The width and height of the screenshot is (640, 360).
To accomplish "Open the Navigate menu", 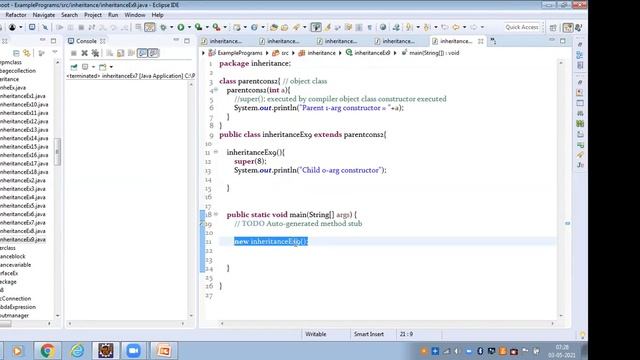I will click(x=44, y=15).
